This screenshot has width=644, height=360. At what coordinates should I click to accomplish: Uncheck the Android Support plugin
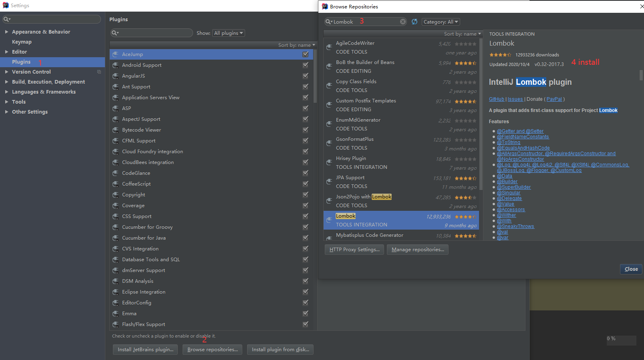coord(306,65)
